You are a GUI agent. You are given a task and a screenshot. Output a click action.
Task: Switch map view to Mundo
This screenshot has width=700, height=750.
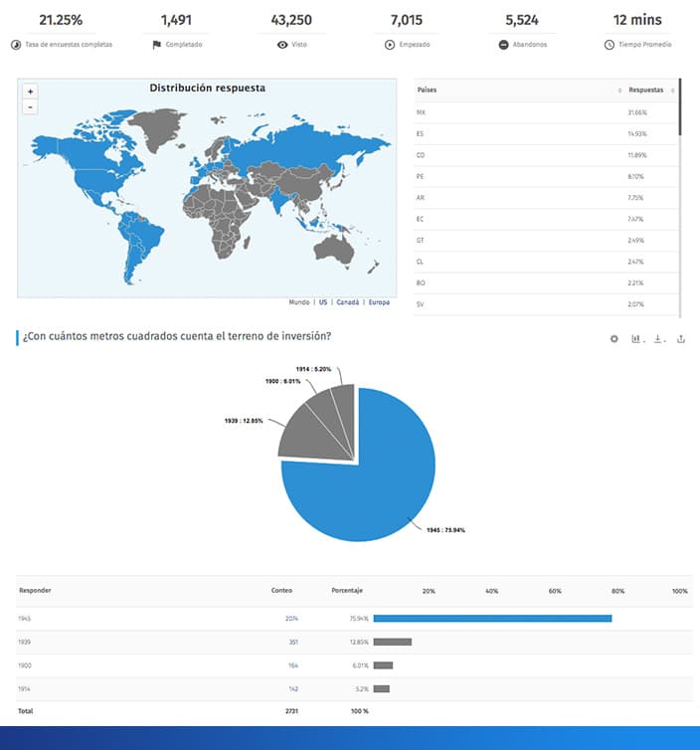(299, 302)
